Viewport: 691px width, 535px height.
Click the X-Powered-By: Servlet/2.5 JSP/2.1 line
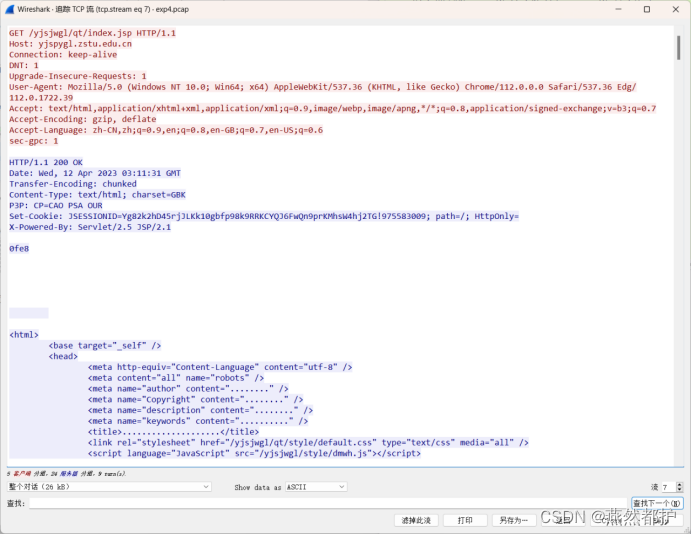point(90,227)
